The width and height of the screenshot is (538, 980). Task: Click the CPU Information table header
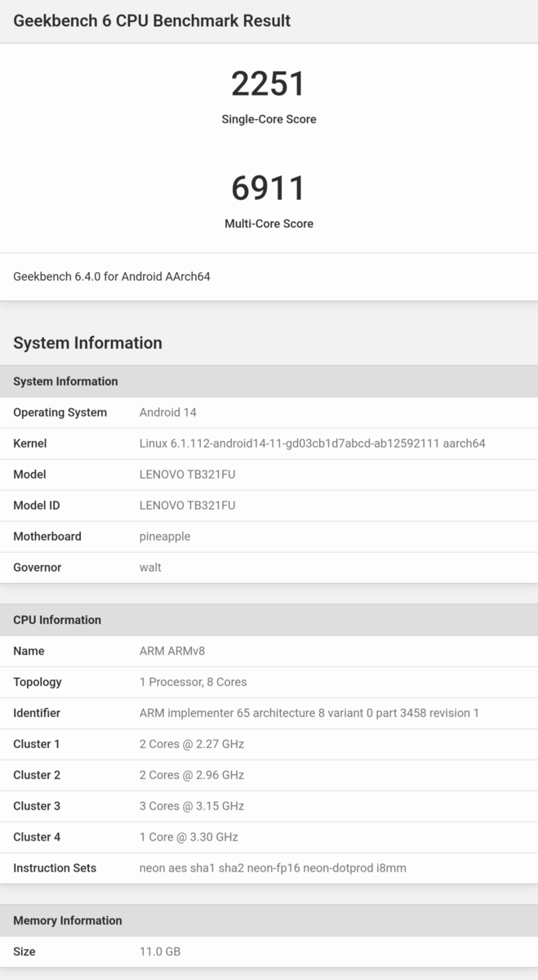269,620
